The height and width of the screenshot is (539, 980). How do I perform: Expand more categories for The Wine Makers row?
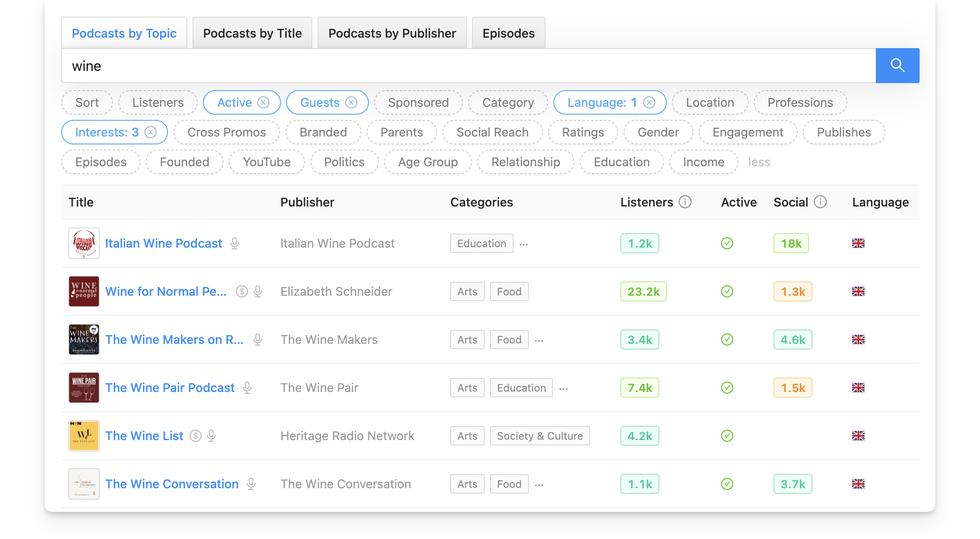coord(539,340)
